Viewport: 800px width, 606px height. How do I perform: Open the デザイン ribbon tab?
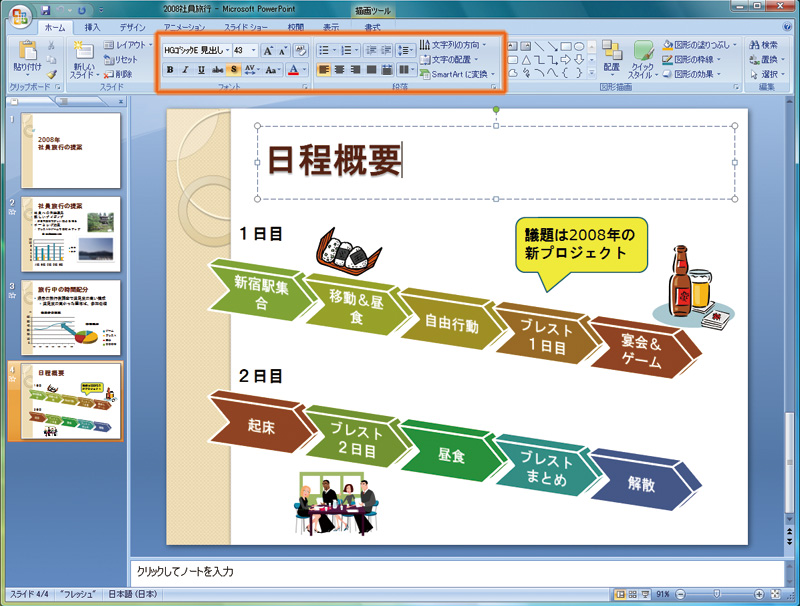(x=133, y=28)
